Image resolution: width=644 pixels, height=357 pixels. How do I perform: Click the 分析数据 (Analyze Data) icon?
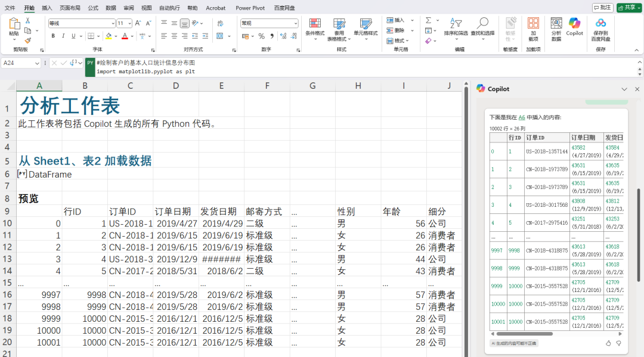coord(556,28)
